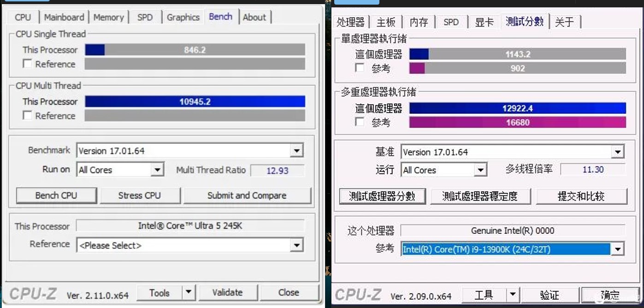644x308 pixels.
Task: Open Graphics tab in left window
Action: pyautogui.click(x=183, y=18)
